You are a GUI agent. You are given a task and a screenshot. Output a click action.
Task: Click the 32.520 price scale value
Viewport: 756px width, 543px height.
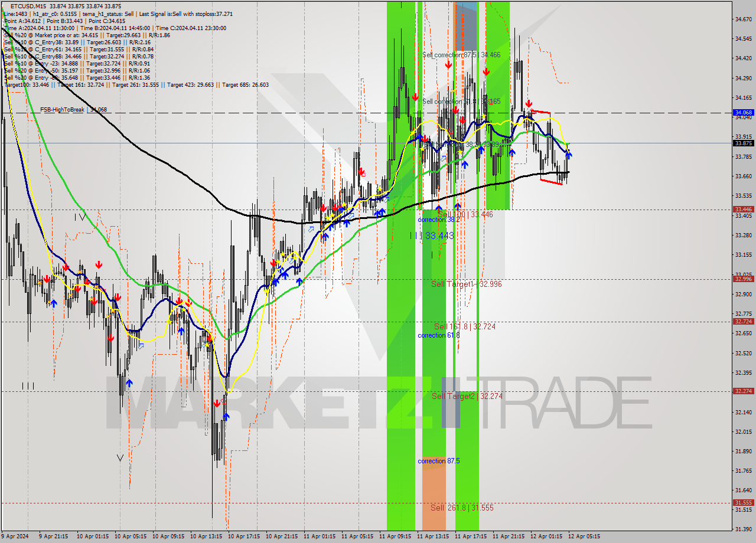click(743, 353)
